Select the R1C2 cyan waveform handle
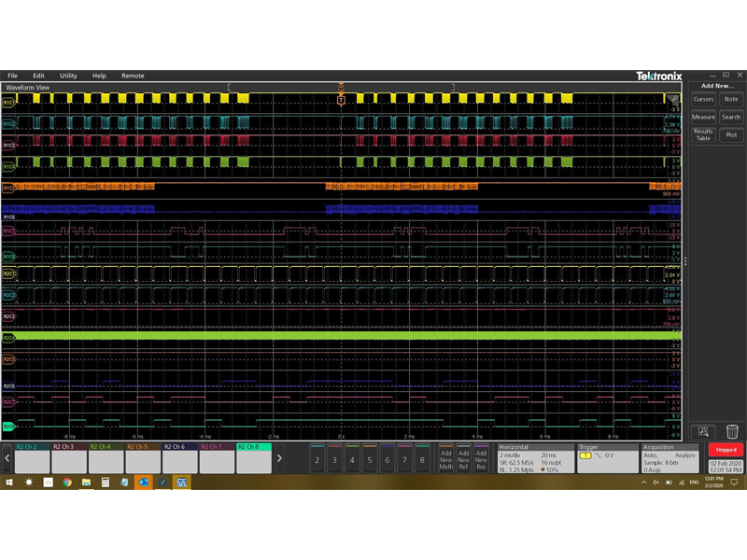The width and height of the screenshot is (747, 560). tap(8, 123)
